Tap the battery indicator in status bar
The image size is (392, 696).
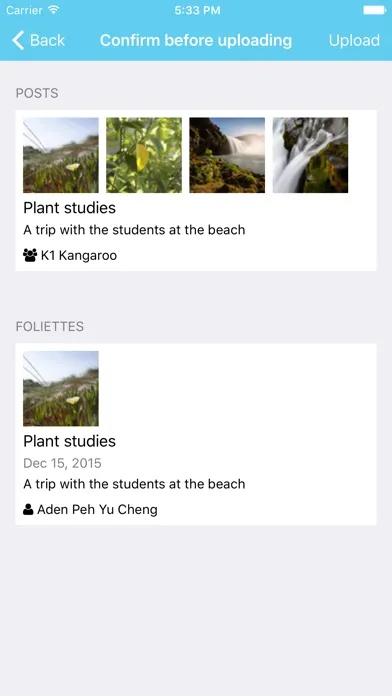point(374,10)
